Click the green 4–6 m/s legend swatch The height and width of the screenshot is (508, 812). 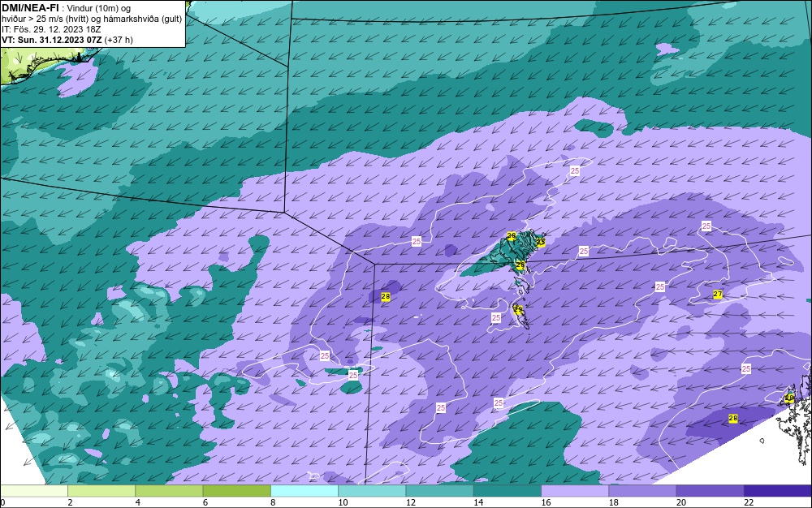[169, 491]
